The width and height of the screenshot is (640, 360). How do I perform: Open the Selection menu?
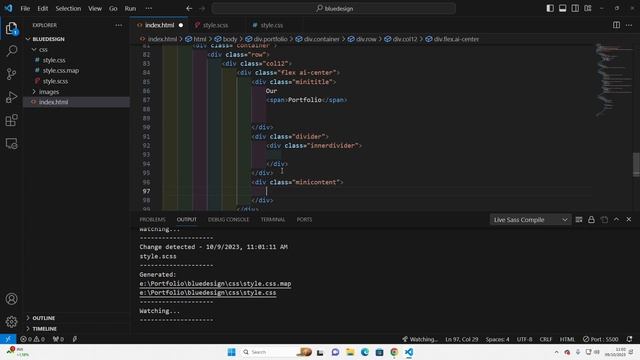(x=68, y=8)
